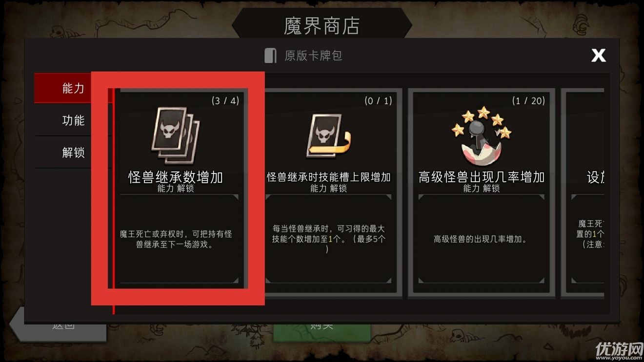Image resolution: width=644 pixels, height=362 pixels.
Task: Click the monster card stack icon
Action: tap(176, 136)
